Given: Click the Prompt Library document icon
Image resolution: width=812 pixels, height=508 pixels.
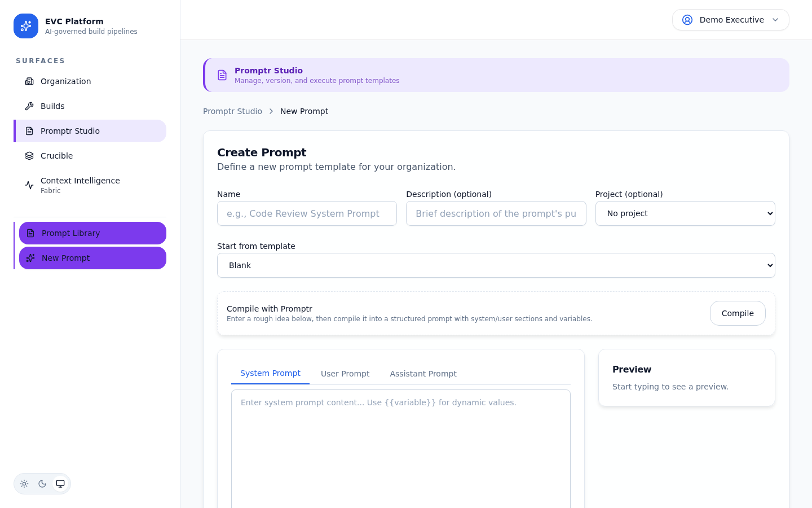Looking at the screenshot, I should [x=30, y=233].
